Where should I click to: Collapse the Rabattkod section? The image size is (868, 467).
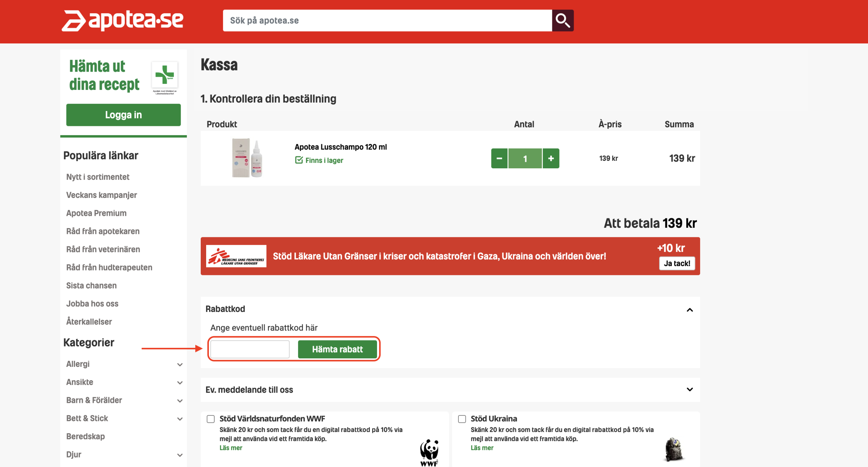[x=689, y=310]
